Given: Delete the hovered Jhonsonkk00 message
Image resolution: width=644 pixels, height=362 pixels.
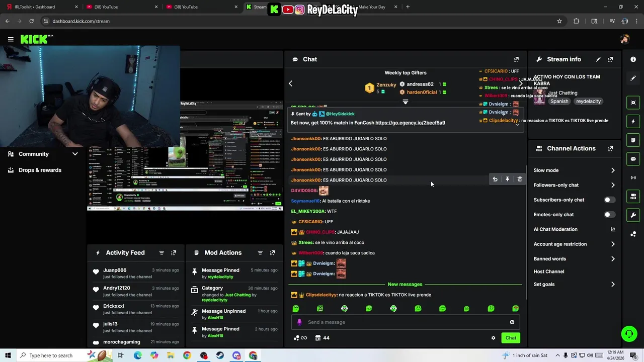Looking at the screenshot, I should [x=520, y=179].
